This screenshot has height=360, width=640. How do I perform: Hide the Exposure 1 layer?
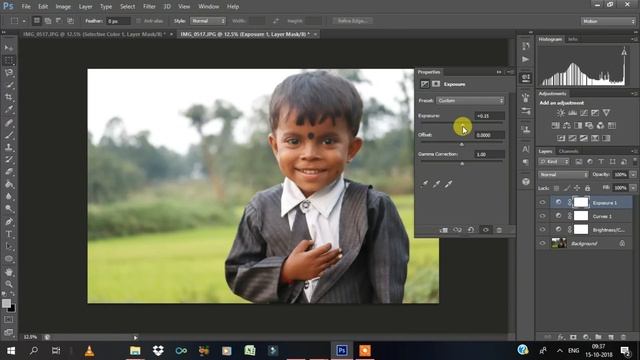542,202
